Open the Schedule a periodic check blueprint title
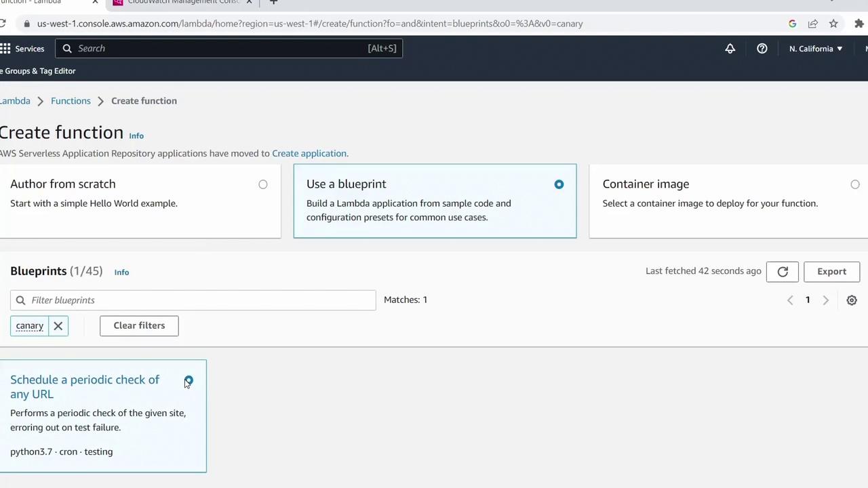Viewport: 868px width, 488px height. (x=85, y=387)
